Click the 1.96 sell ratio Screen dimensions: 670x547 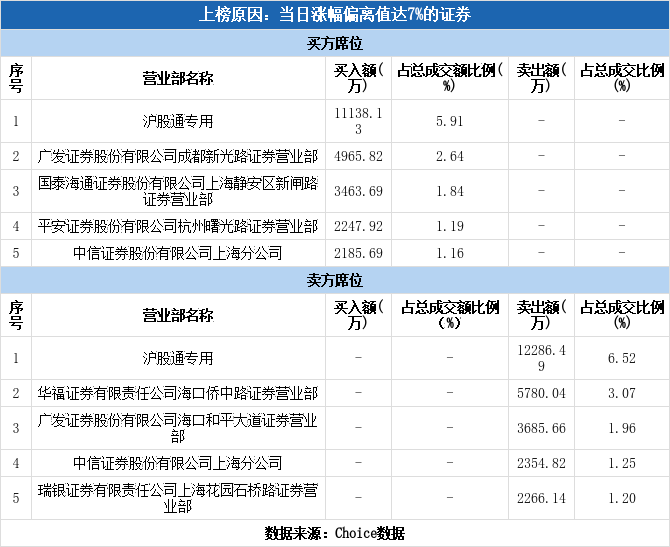(x=622, y=428)
